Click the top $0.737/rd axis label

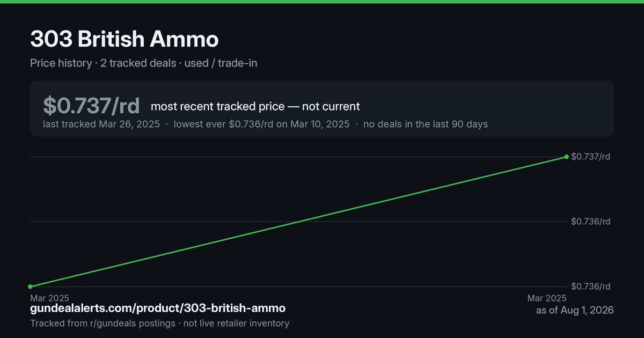(x=590, y=157)
